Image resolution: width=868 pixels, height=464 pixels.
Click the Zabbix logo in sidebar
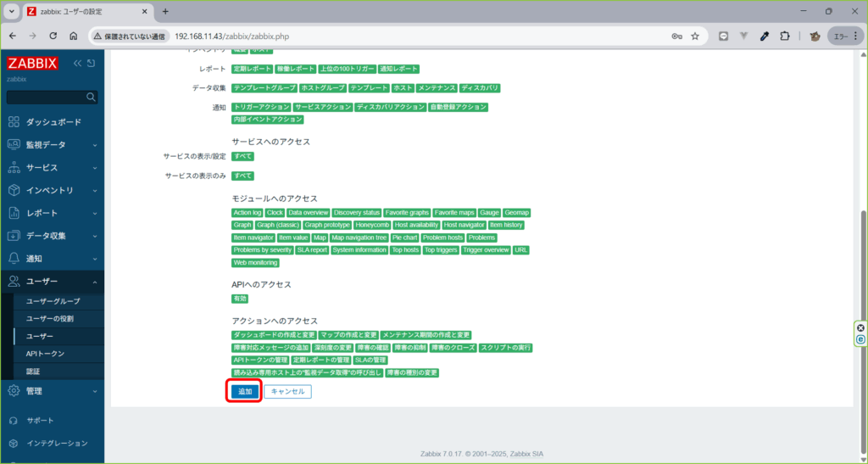tap(34, 64)
